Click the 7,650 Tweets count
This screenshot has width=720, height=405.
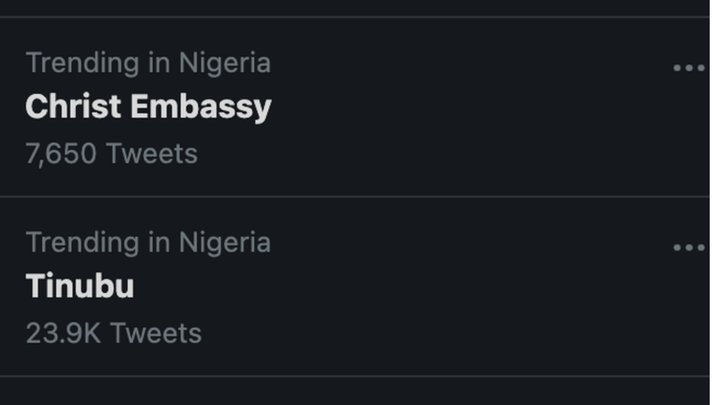coord(111,154)
